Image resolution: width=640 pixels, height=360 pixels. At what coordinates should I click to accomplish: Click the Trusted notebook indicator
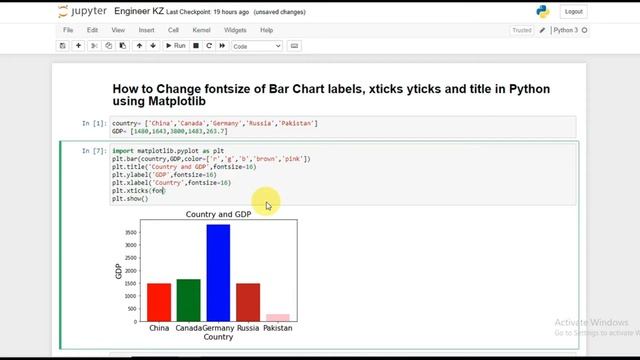(x=522, y=30)
